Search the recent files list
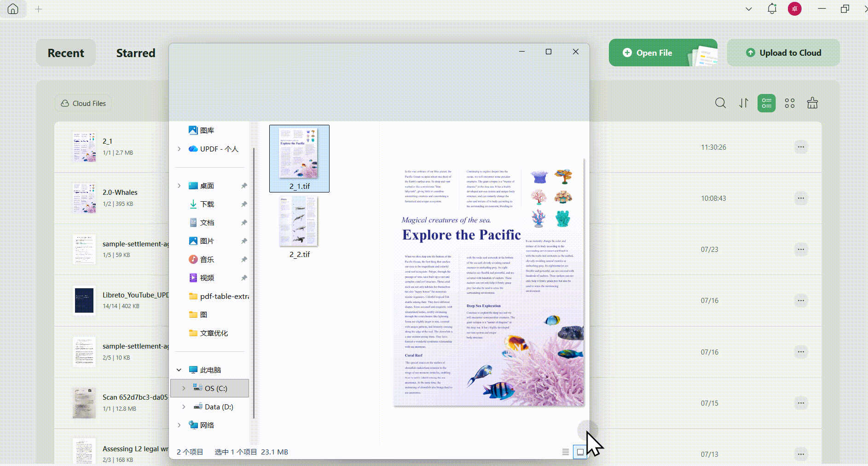Image resolution: width=868 pixels, height=466 pixels. click(720, 103)
